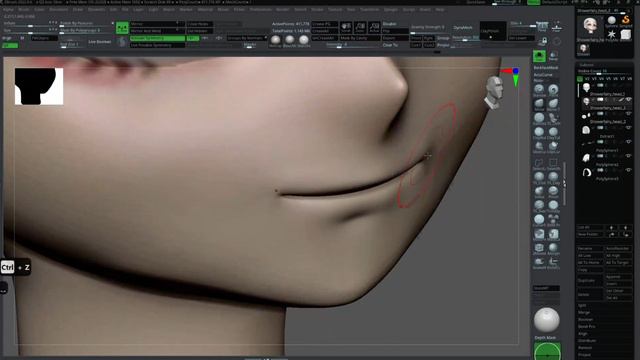Select the SelectLasso brush icon

539,164
